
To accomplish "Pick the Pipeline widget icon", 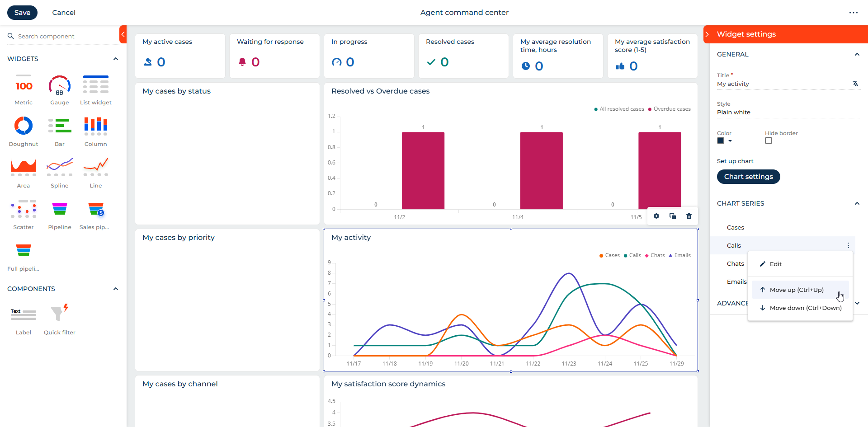I will pyautogui.click(x=60, y=209).
